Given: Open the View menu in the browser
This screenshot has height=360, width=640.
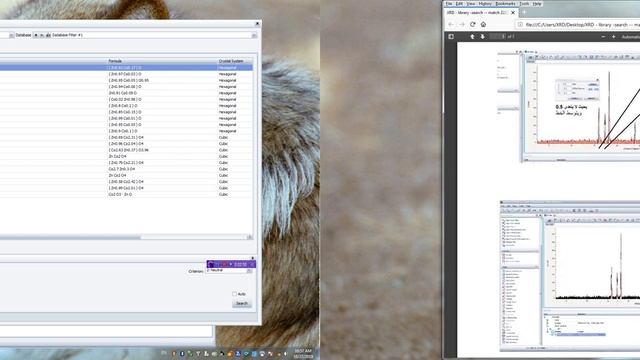Looking at the screenshot, I should click(471, 4).
